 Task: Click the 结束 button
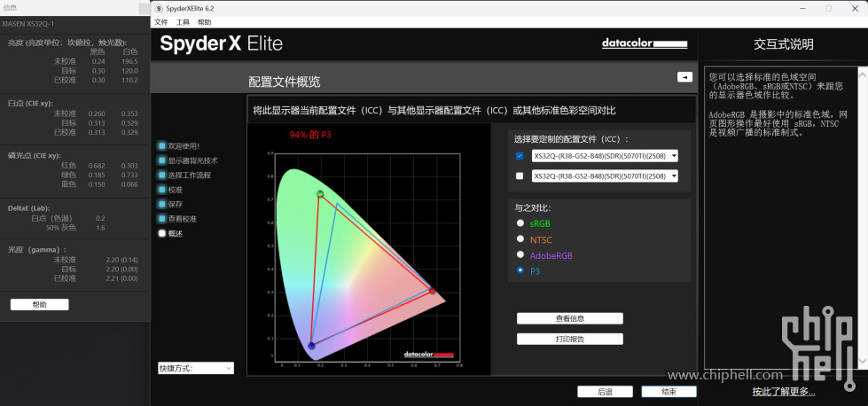pos(669,391)
